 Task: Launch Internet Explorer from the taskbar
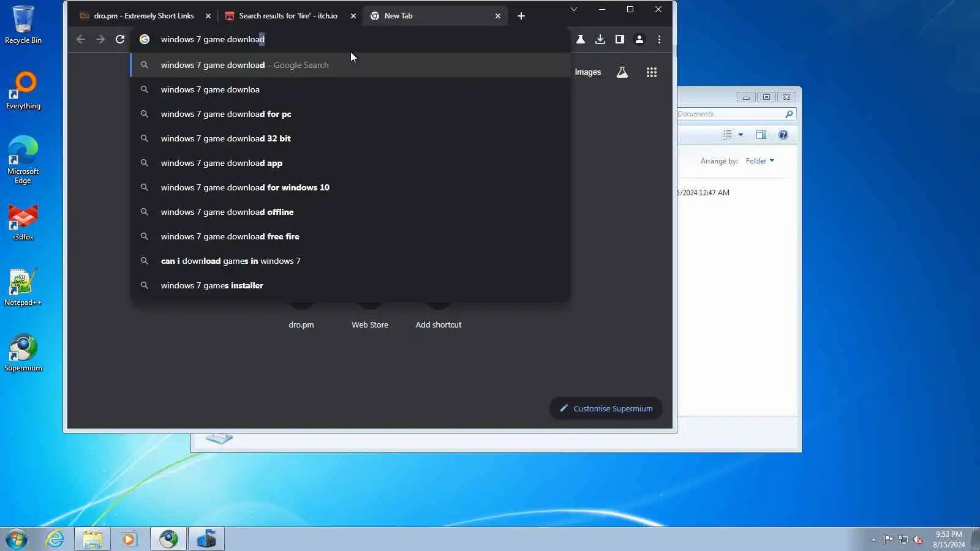(55, 539)
